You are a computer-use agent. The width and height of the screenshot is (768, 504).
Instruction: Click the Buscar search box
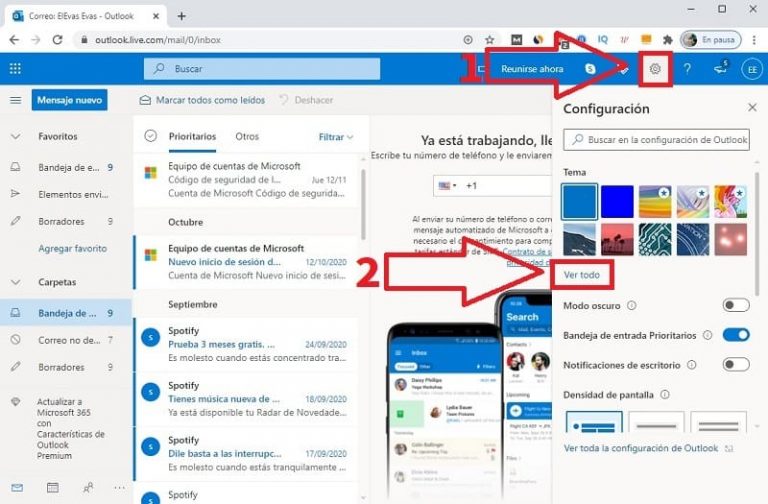(262, 69)
